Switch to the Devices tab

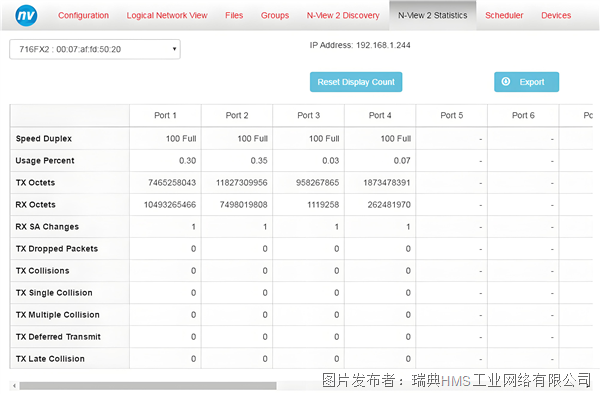(556, 15)
